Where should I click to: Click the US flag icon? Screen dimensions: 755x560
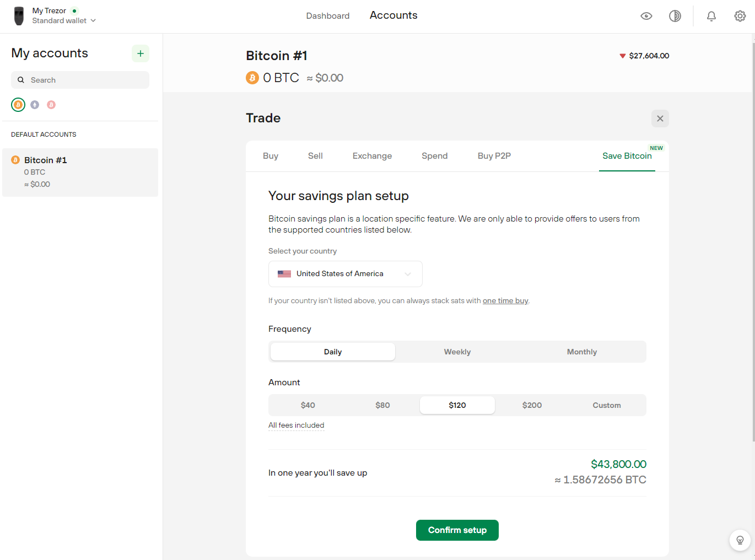click(284, 274)
